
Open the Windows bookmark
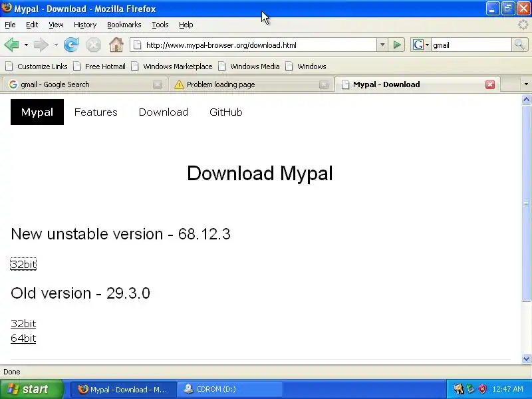[x=306, y=66]
